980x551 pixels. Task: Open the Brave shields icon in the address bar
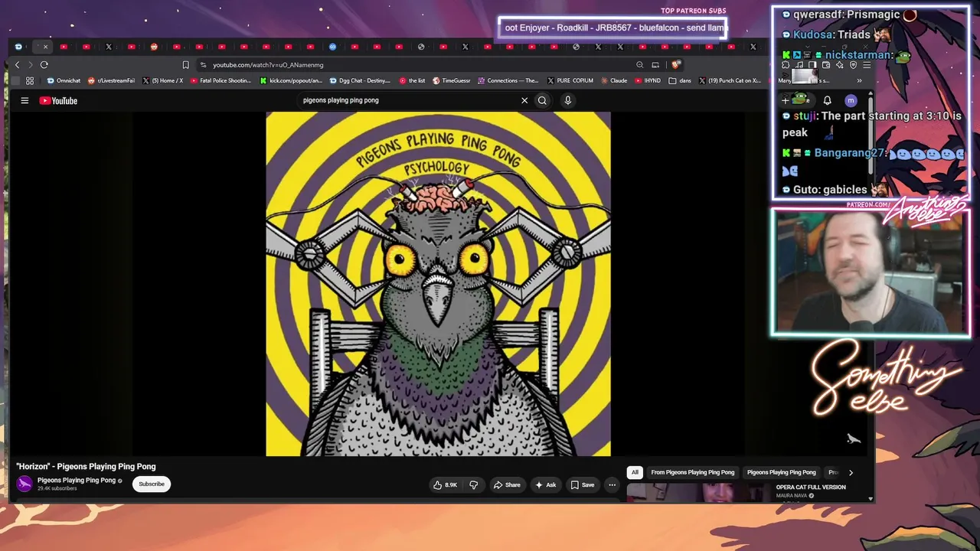click(675, 65)
